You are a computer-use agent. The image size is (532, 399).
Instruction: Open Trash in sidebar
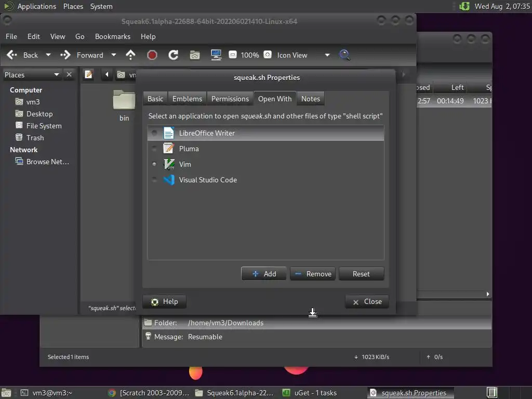click(x=35, y=138)
